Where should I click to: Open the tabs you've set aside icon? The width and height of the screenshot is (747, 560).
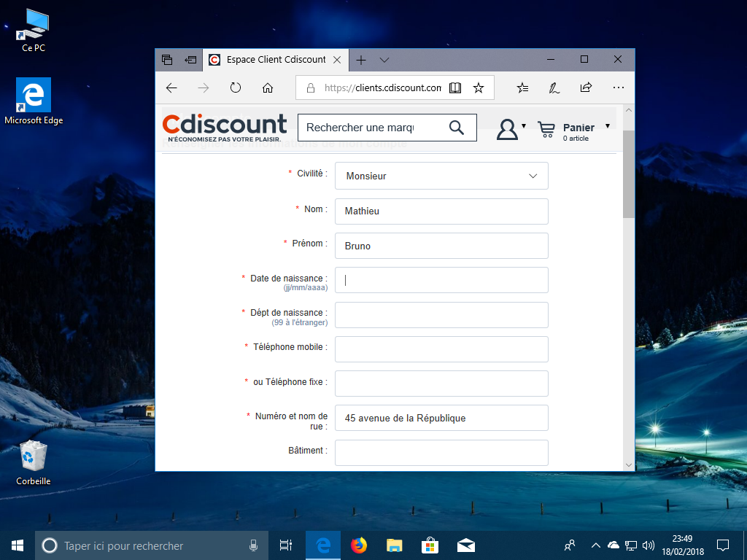[167, 60]
